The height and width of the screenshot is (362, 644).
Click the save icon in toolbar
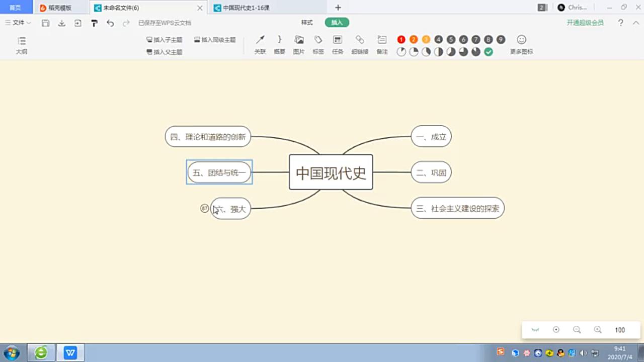(x=46, y=23)
